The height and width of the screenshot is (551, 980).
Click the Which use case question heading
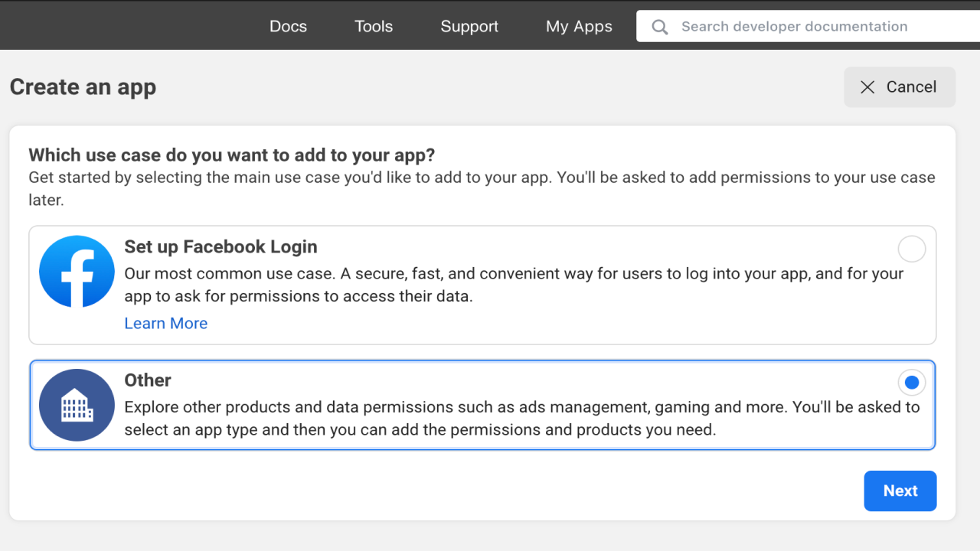point(231,155)
